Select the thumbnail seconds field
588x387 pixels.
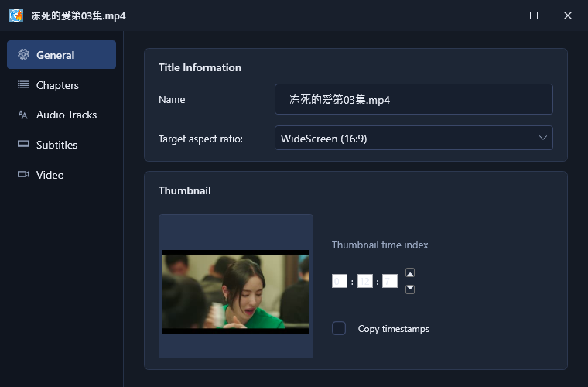(390, 281)
